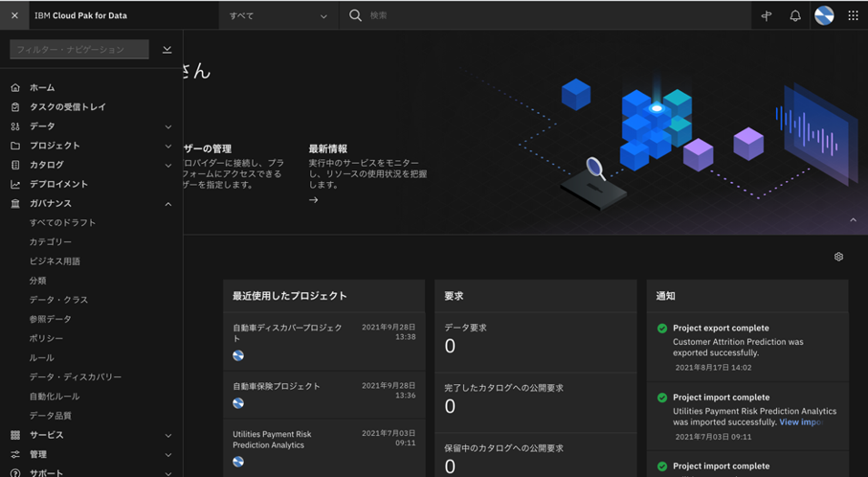Click the Governance building icon

tap(15, 204)
